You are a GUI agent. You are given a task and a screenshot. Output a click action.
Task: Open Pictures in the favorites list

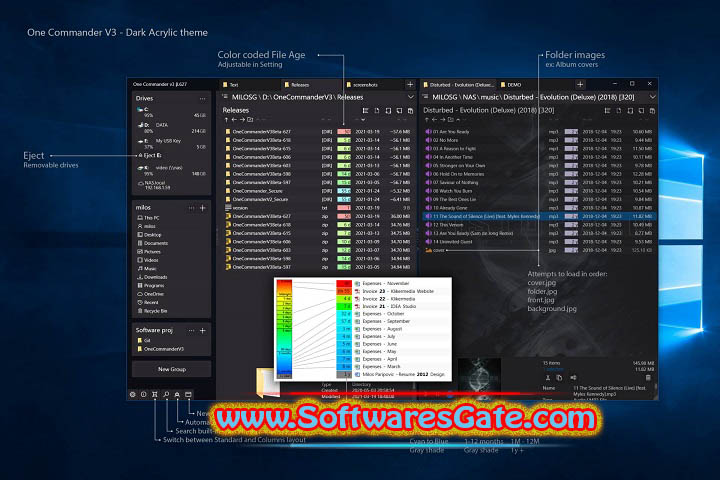click(x=149, y=252)
